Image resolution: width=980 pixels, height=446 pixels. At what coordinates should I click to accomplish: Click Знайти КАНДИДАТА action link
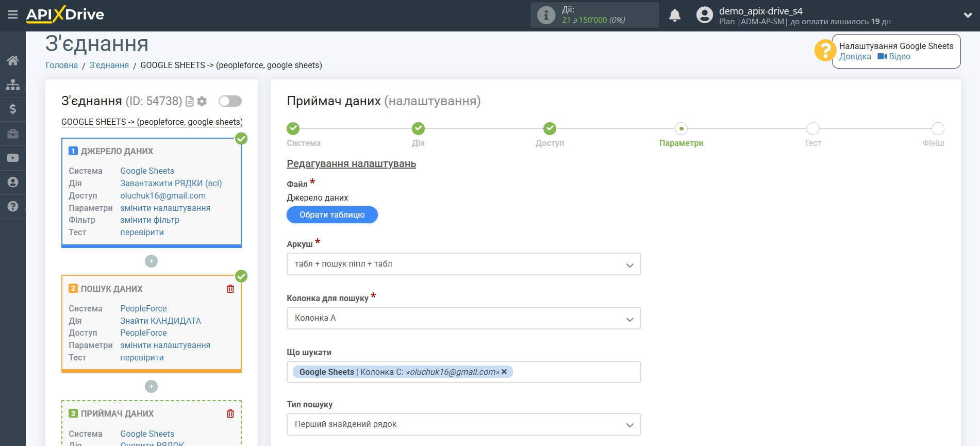(161, 321)
